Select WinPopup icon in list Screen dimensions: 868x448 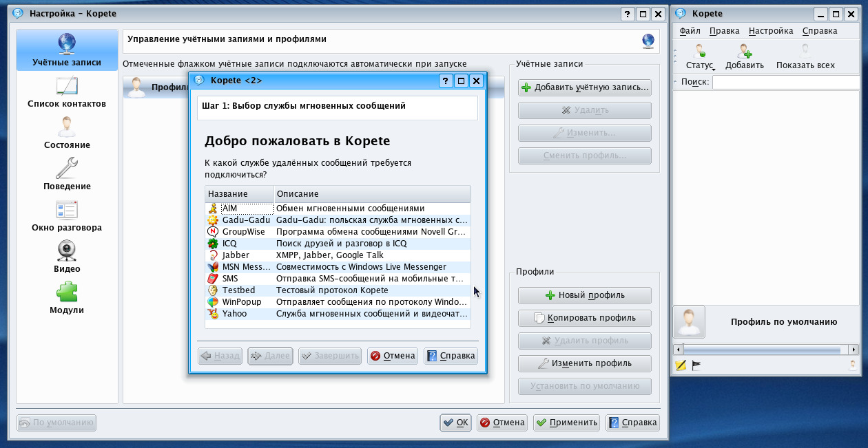pos(213,302)
